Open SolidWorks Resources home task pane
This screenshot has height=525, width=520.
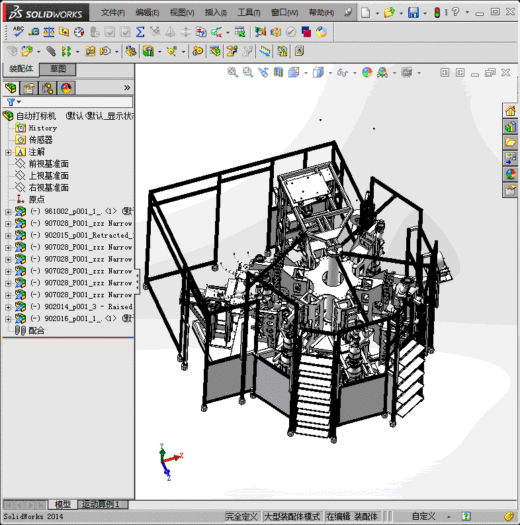click(x=510, y=110)
